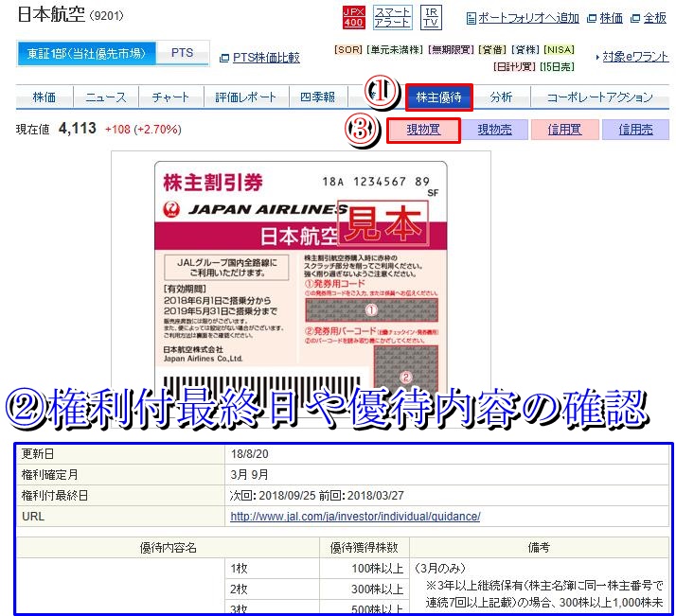
Task: Open the IR TV icon
Action: pyautogui.click(x=431, y=18)
